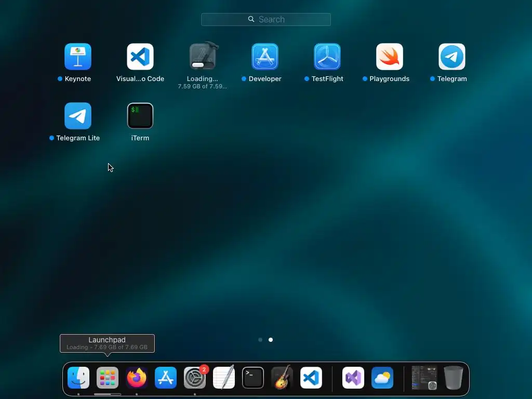The image size is (532, 399).
Task: Open GarageBand from the Dock
Action: [282, 378]
